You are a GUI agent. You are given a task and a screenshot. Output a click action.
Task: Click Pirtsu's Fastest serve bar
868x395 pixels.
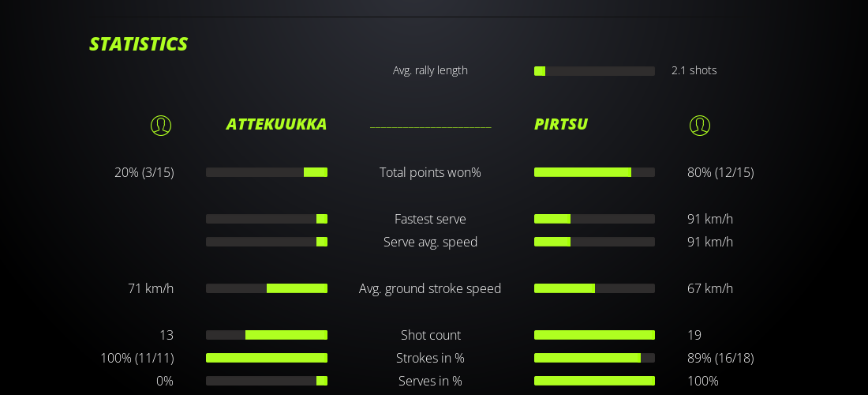tap(594, 219)
